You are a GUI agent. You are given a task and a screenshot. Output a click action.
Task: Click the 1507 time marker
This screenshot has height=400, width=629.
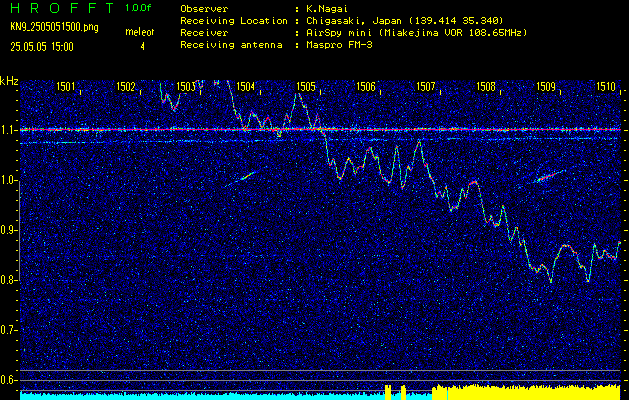426,86
